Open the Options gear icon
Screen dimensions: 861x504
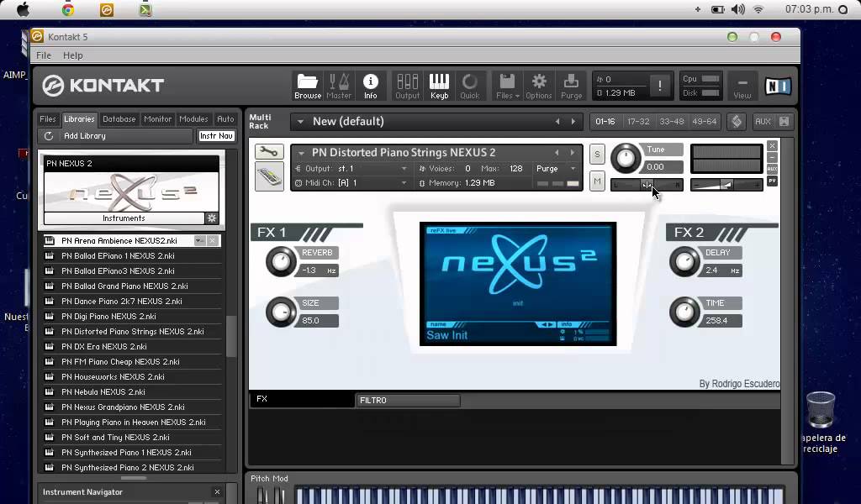click(x=539, y=87)
